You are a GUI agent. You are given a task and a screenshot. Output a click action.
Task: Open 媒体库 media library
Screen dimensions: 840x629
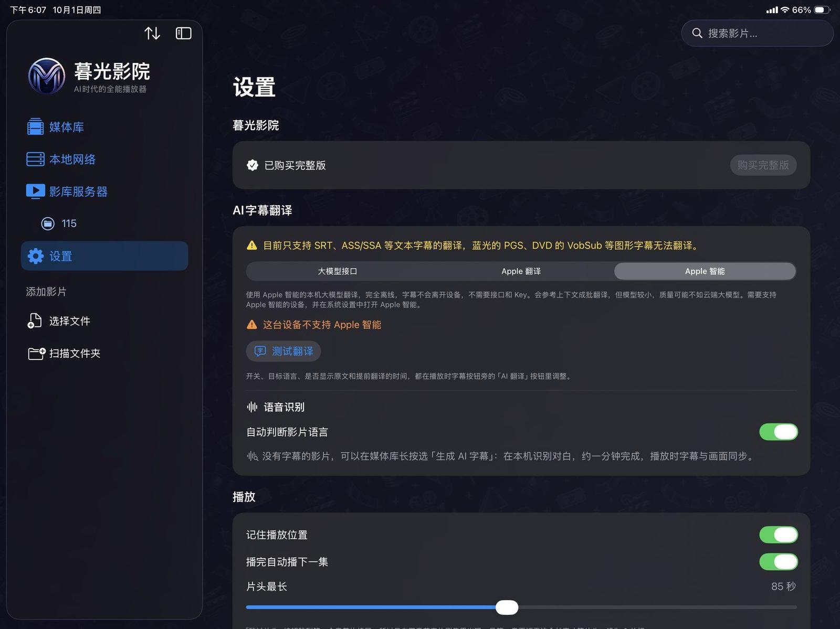pyautogui.click(x=104, y=127)
